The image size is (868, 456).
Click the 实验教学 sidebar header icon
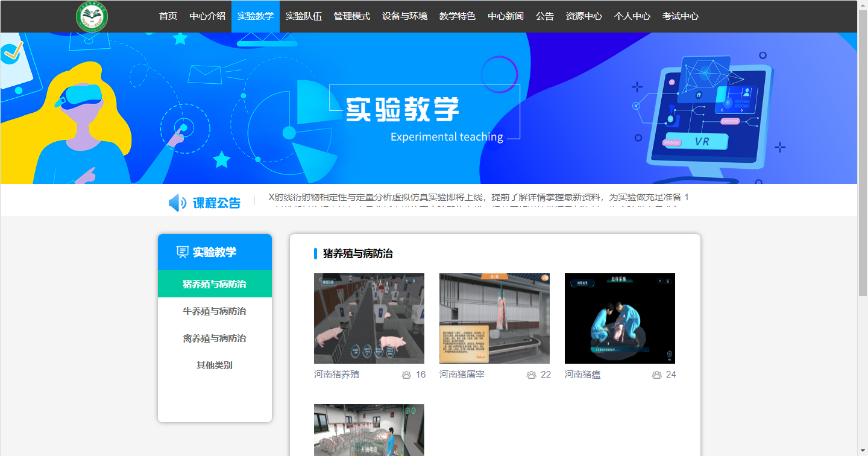(x=182, y=252)
